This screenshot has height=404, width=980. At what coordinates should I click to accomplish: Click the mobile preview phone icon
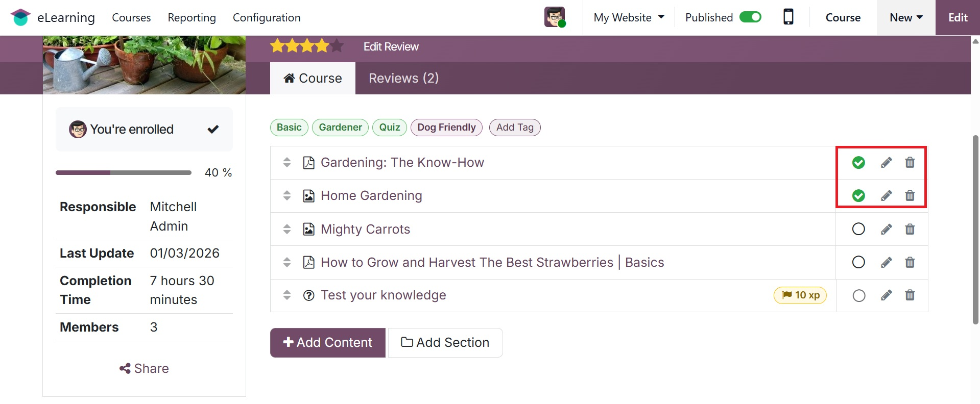pyautogui.click(x=788, y=17)
